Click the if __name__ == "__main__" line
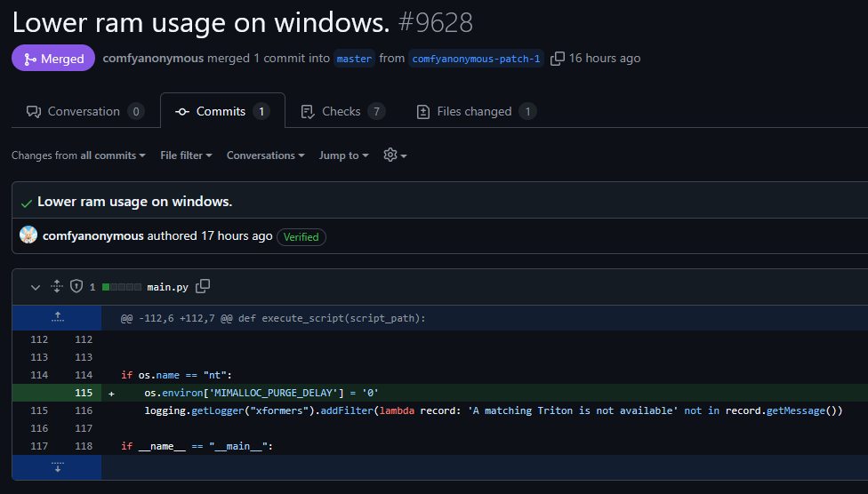The height and width of the screenshot is (494, 868). pos(197,446)
